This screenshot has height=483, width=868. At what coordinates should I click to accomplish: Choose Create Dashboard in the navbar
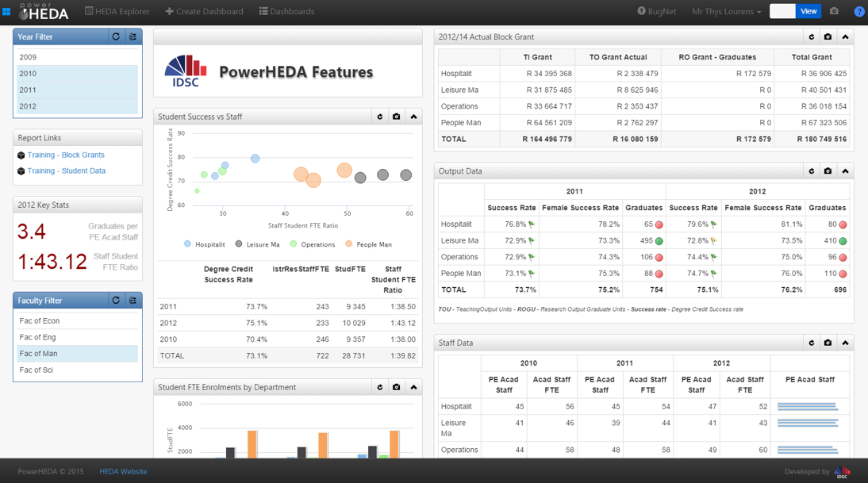(x=204, y=11)
